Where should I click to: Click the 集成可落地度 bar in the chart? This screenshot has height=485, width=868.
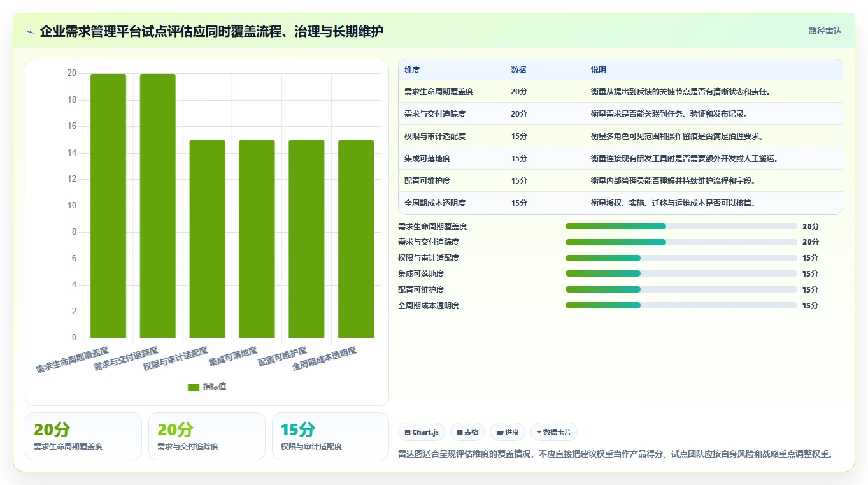click(x=257, y=239)
